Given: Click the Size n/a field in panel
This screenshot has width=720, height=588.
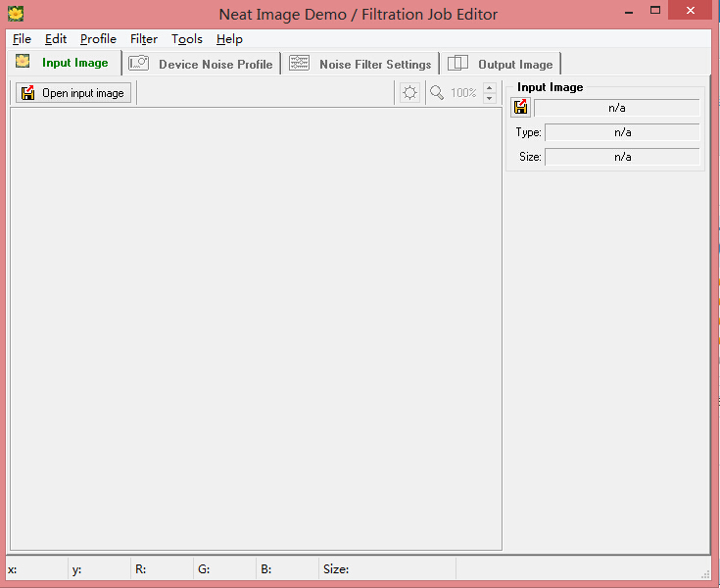Looking at the screenshot, I should (x=622, y=157).
